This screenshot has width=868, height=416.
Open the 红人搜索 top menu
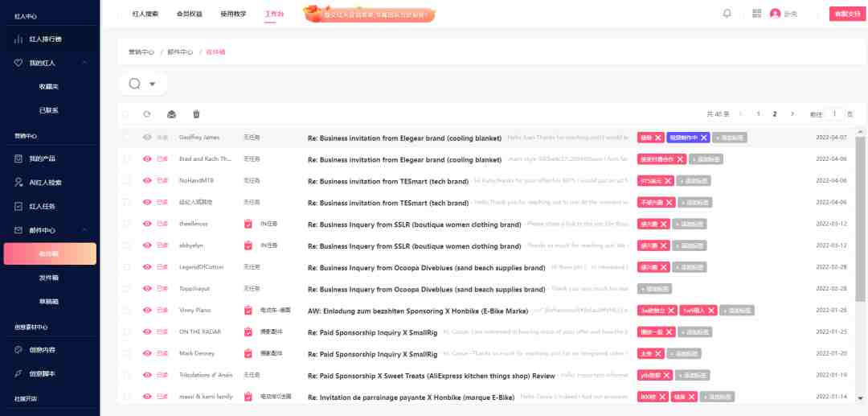click(145, 14)
